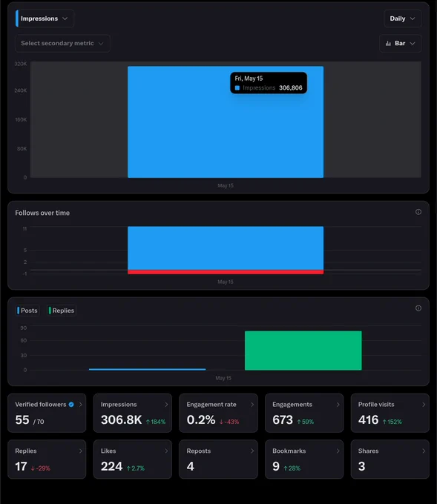437x504 pixels.
Task: Click the blue verified badge icon
Action: [71, 405]
